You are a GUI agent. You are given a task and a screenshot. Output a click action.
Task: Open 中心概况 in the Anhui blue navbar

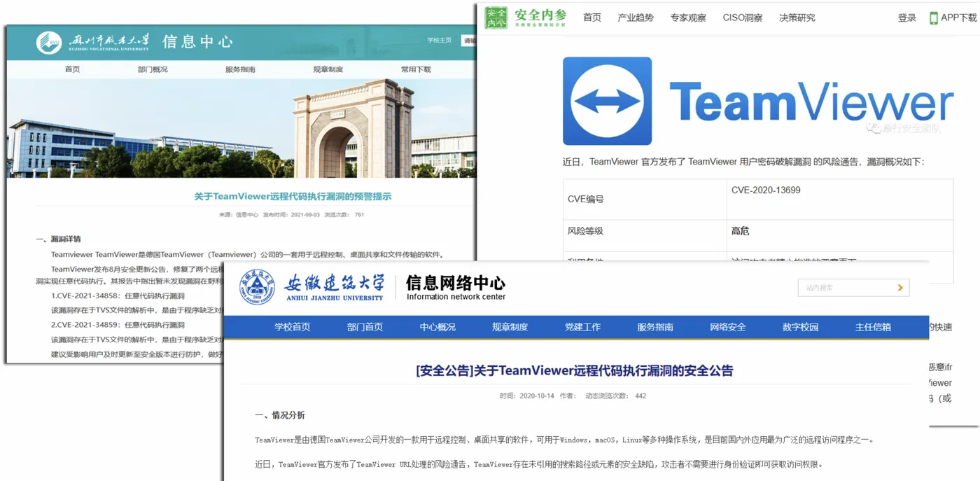pos(437,327)
